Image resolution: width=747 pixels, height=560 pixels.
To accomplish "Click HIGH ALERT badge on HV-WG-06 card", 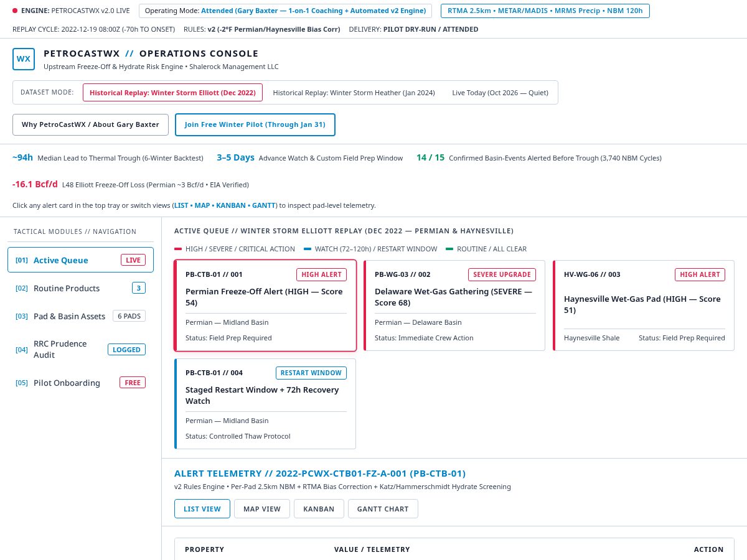I will point(700,274).
